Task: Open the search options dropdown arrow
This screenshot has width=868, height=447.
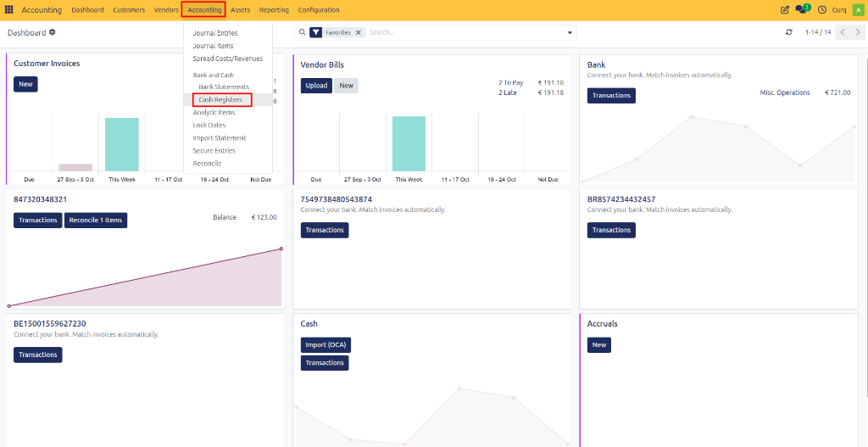Action: (x=570, y=33)
